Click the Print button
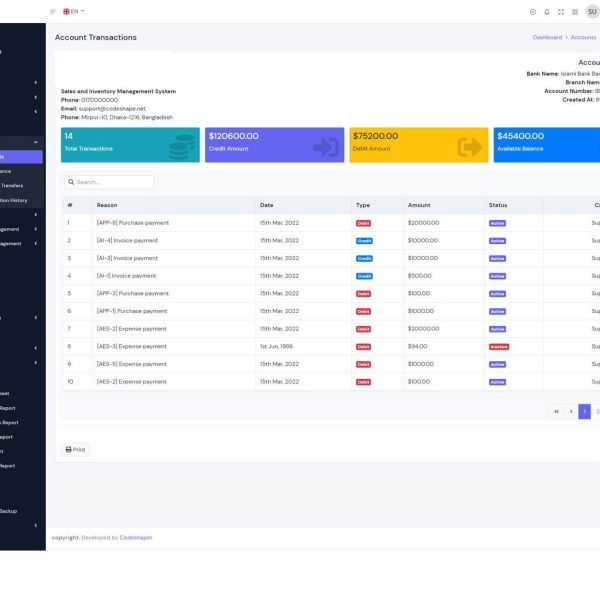Image resolution: width=600 pixels, height=600 pixels. [76, 449]
